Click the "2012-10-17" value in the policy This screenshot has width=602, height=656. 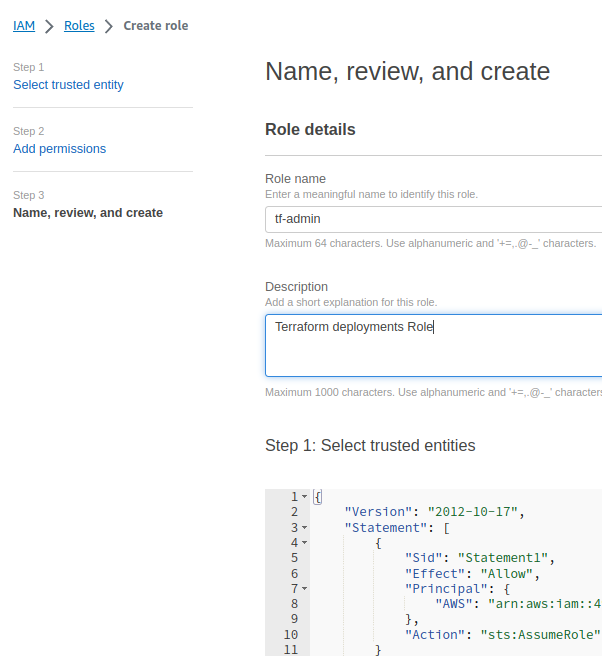coord(473,512)
